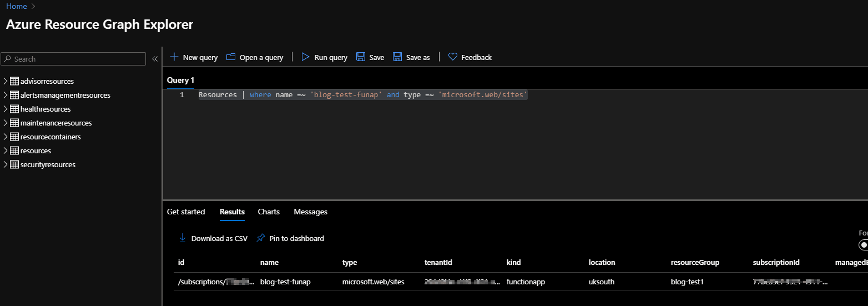Screen dimensions: 868x306
Task: Click the functionapp kind cell
Action: click(526, 282)
